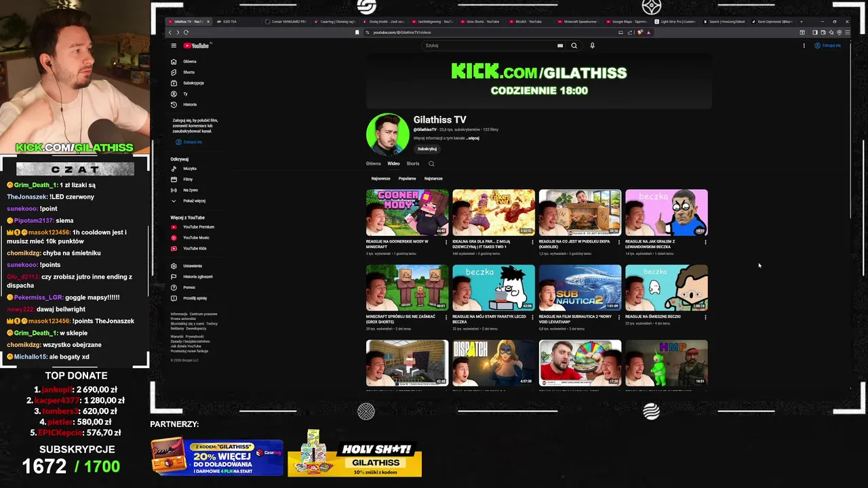The image size is (868, 488).
Task: Open options menu for GOONERSKIE MODY video
Action: [446, 242]
